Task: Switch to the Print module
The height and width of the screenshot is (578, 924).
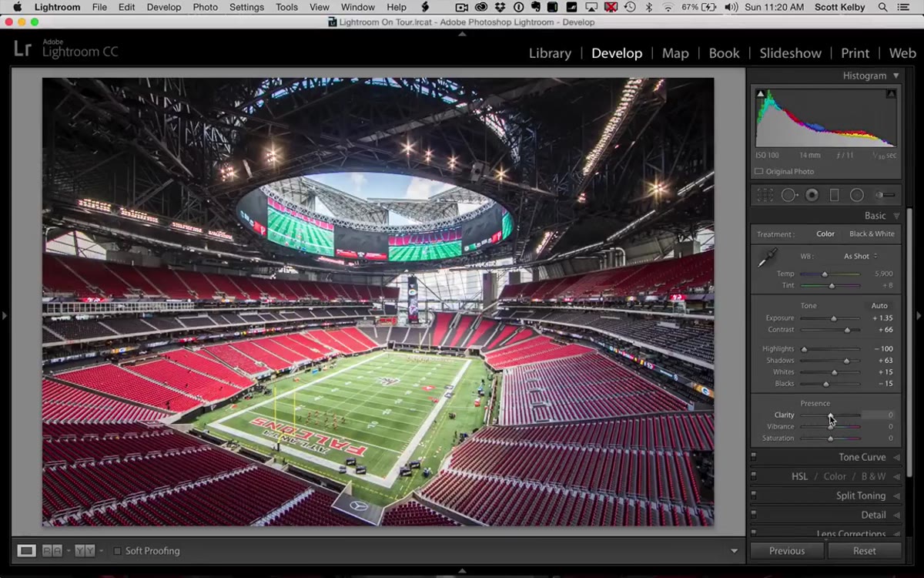Action: point(855,53)
